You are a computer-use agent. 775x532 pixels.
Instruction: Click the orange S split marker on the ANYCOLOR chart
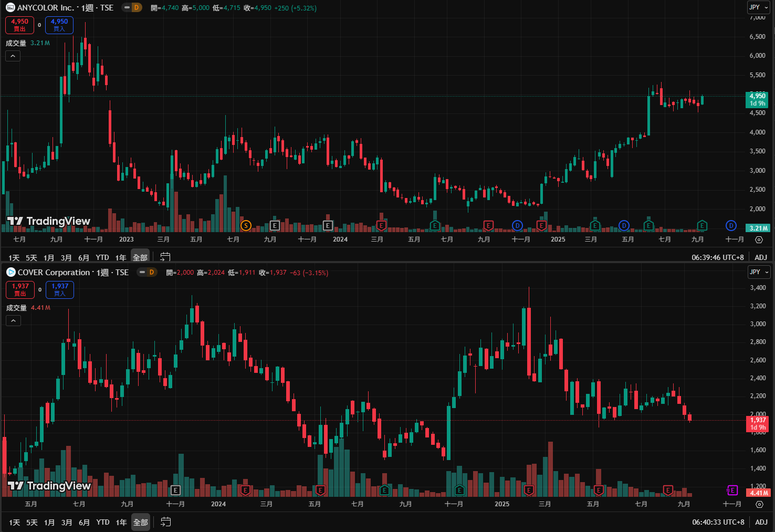click(x=246, y=226)
